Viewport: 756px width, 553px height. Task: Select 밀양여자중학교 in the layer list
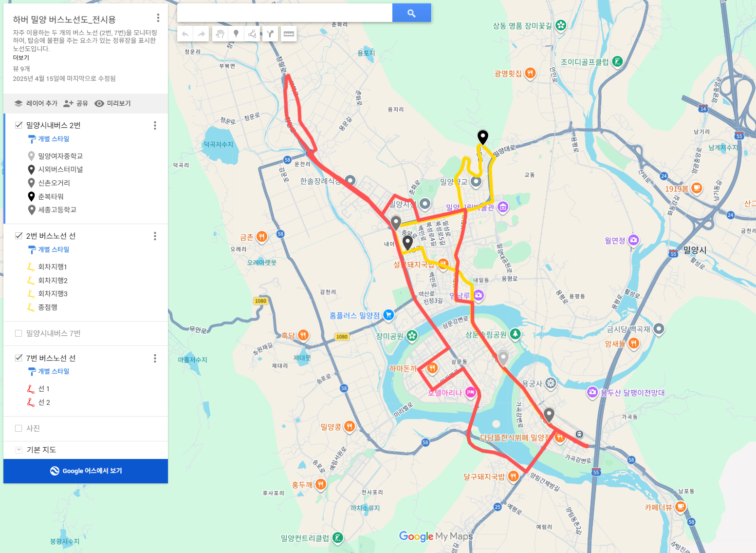click(x=60, y=156)
